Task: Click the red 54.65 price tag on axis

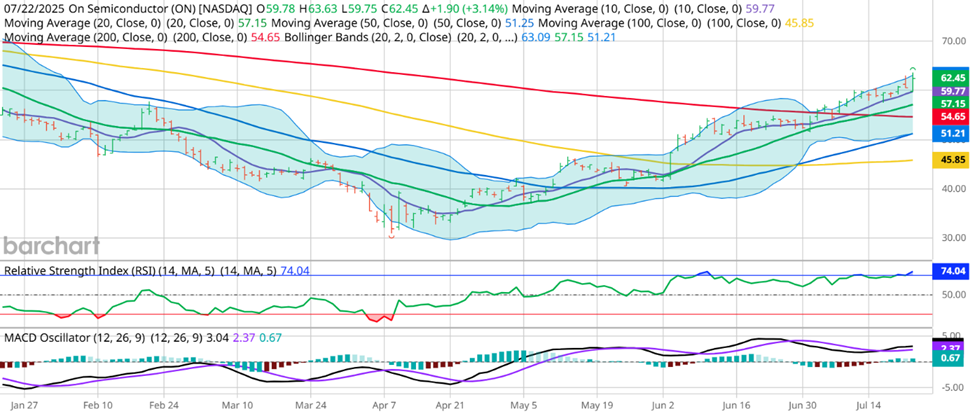Action: (x=953, y=116)
